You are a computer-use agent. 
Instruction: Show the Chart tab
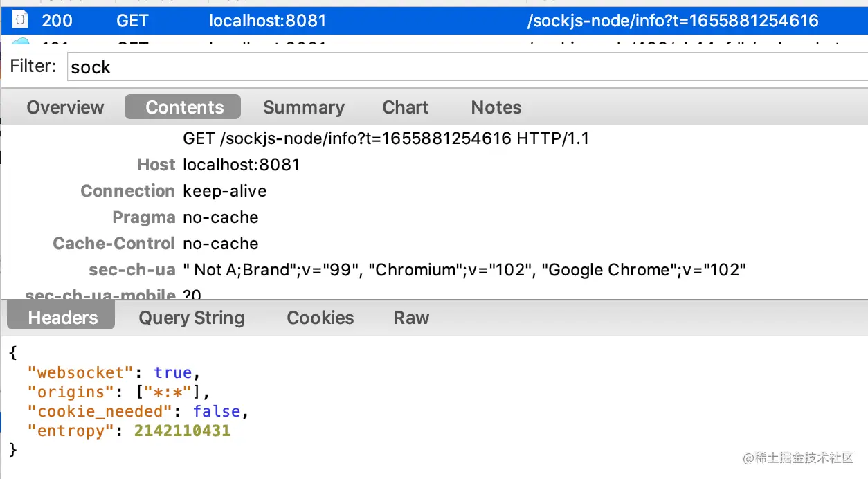pos(405,107)
